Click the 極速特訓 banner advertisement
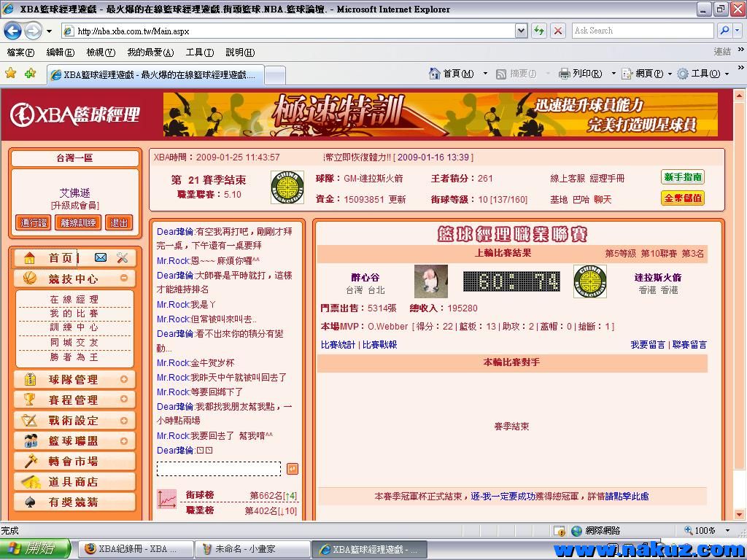 pyautogui.click(x=440, y=114)
